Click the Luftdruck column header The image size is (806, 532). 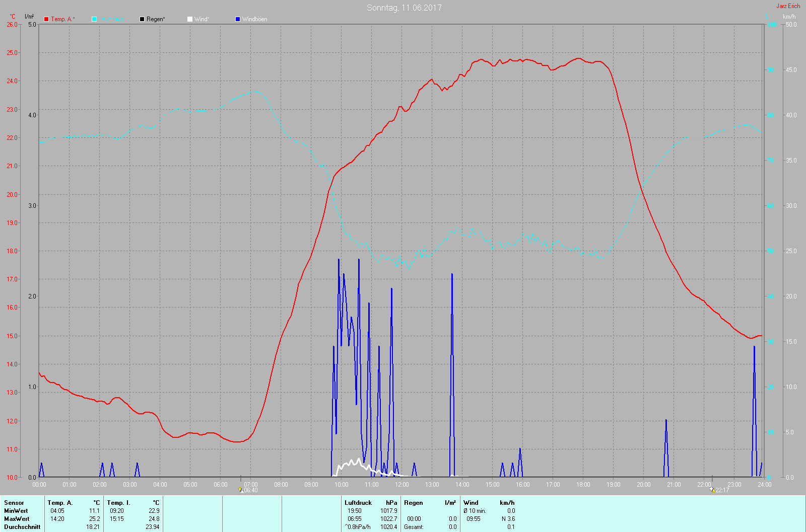coord(358,503)
